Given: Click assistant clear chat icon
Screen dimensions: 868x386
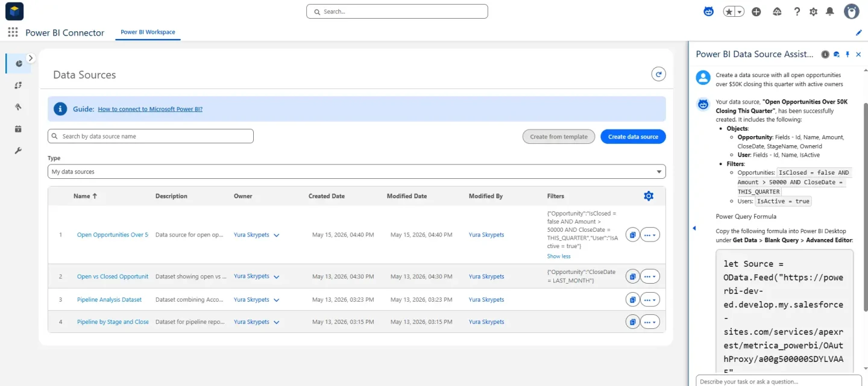Looking at the screenshot, I should (837, 54).
